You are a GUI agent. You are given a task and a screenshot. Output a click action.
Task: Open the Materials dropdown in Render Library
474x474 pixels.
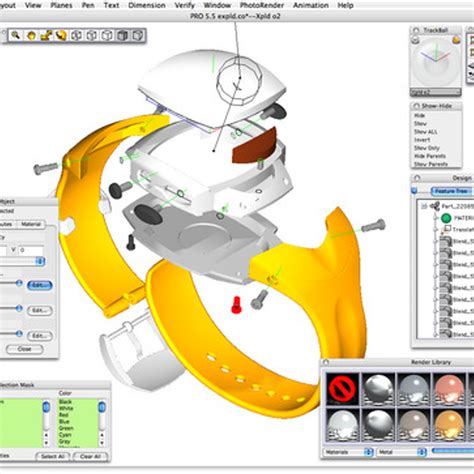pyautogui.click(x=348, y=452)
